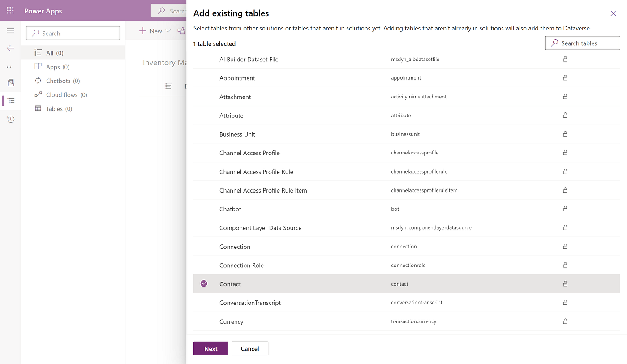Select the highlighted list view sidebar icon
627x364 pixels.
click(10, 100)
